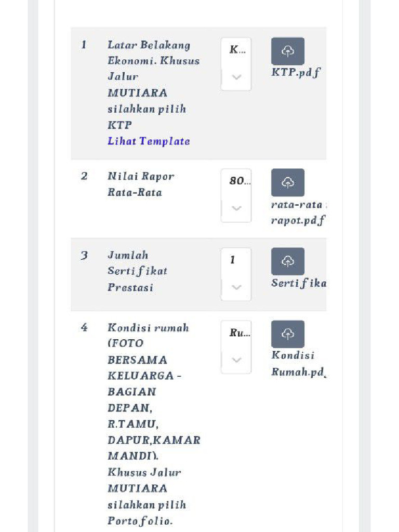
Task: Click the upload icon for Nilai Rapor Rata-Rata
Action: (x=287, y=182)
